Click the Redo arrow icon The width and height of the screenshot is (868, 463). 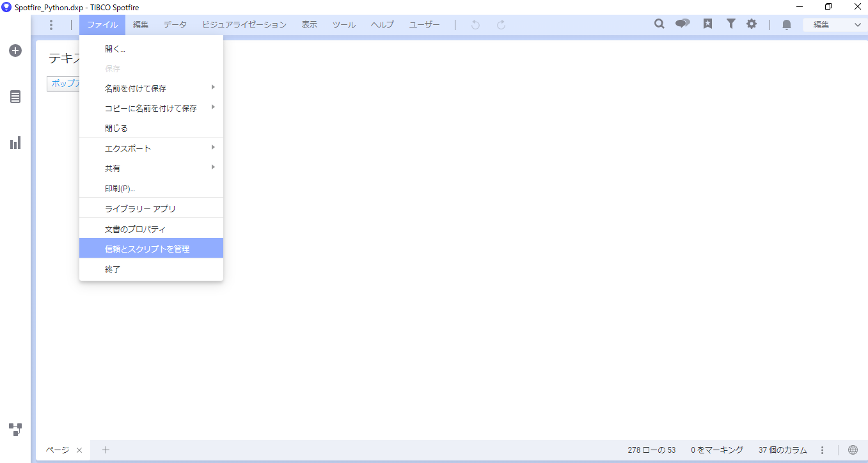pyautogui.click(x=501, y=25)
